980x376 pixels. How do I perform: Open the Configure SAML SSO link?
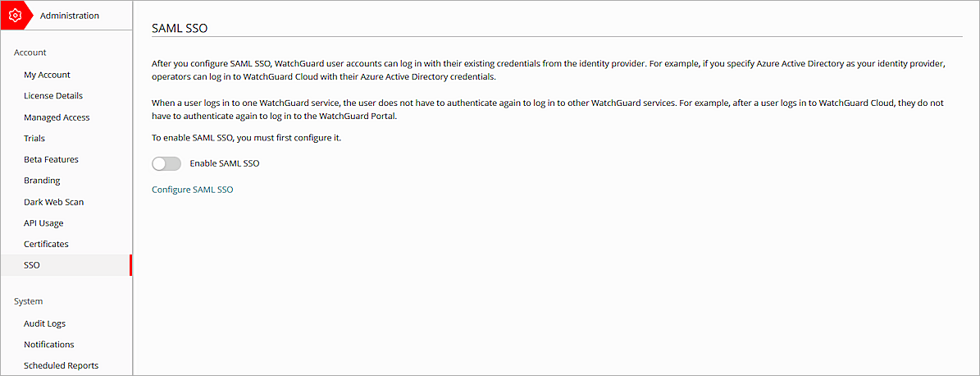tap(193, 190)
